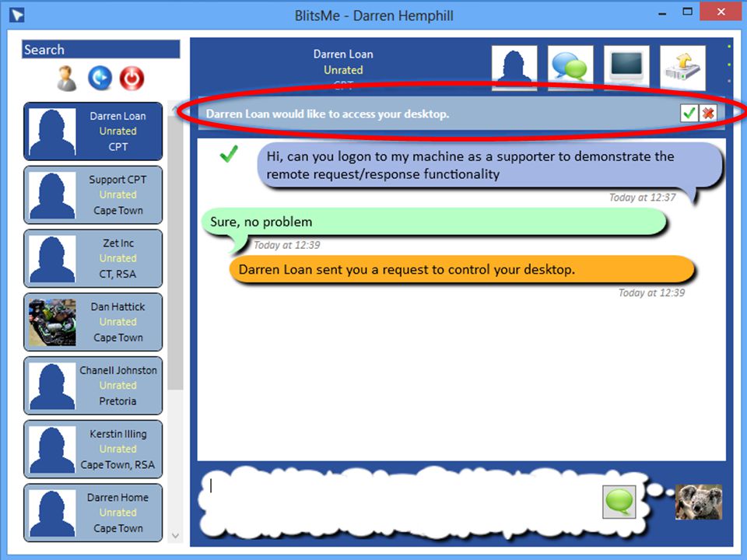Click the 'Unrated' label in chat header

pyautogui.click(x=343, y=70)
